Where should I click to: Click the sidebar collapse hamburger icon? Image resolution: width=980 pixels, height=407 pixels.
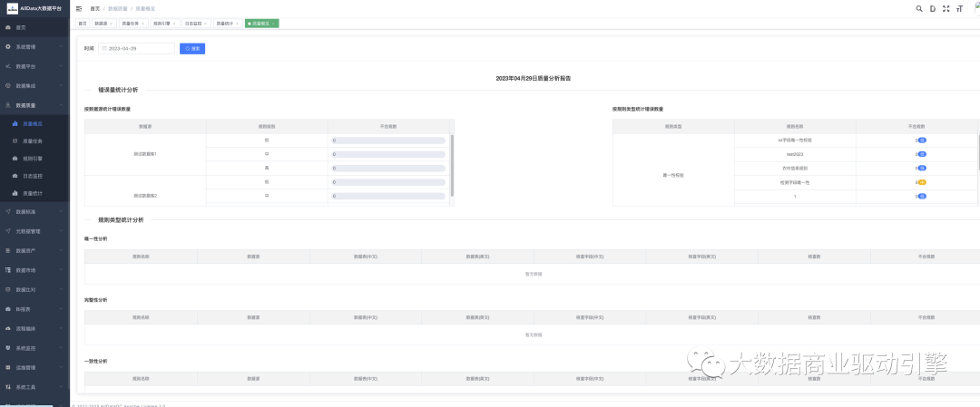79,8
